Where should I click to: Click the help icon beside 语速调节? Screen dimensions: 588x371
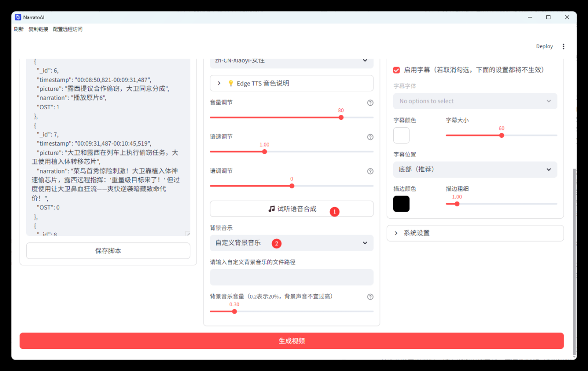click(370, 137)
